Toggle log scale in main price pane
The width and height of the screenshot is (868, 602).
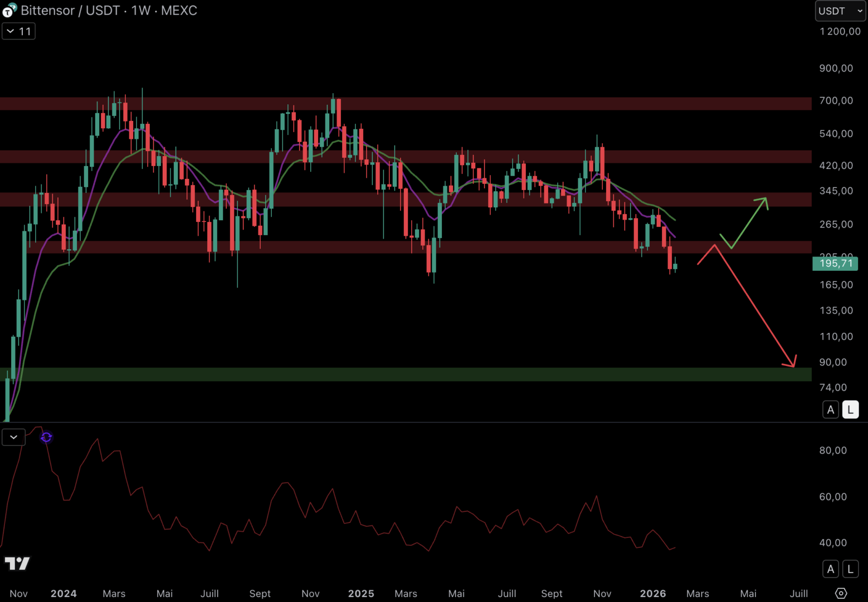tap(850, 410)
